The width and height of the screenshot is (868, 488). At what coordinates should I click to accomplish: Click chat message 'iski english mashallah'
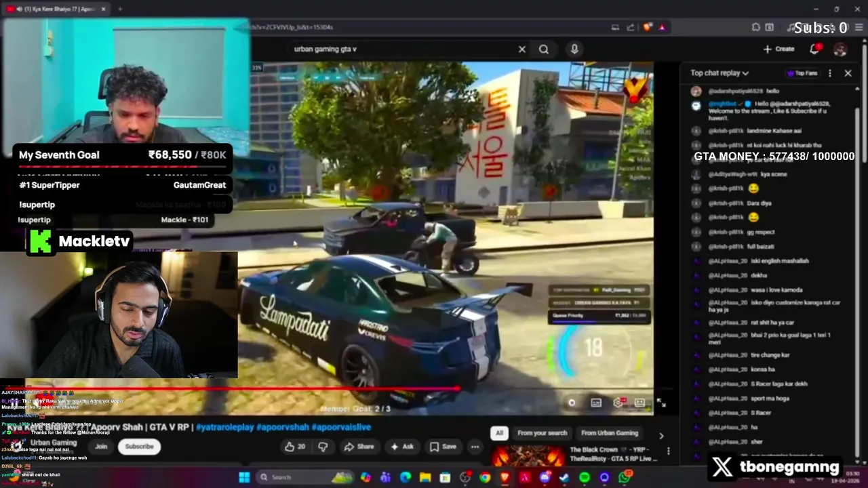[779, 261]
